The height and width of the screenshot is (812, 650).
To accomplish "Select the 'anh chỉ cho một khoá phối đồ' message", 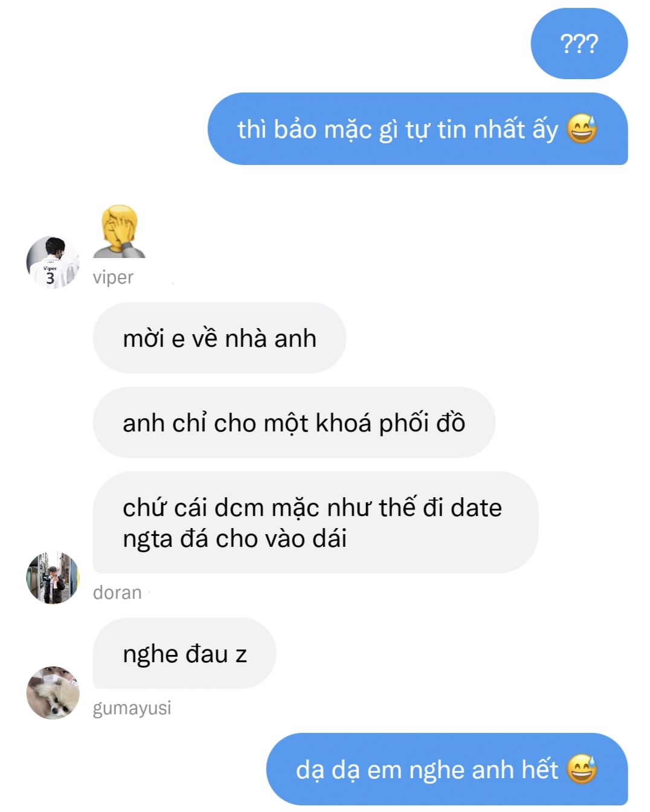I will pyautogui.click(x=294, y=423).
